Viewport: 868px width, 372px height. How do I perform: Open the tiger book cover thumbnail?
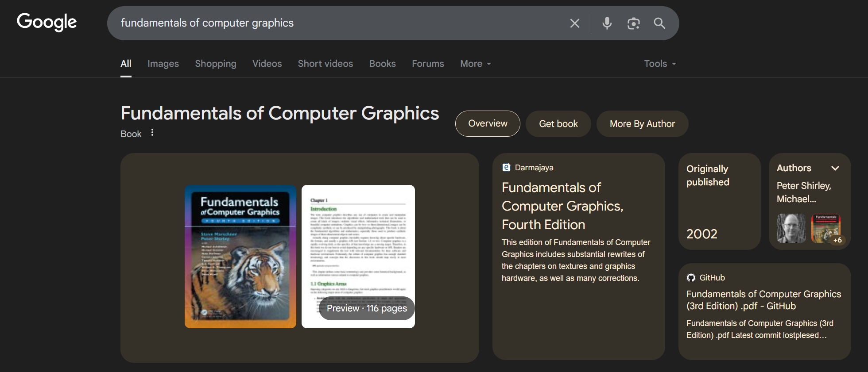click(x=240, y=257)
